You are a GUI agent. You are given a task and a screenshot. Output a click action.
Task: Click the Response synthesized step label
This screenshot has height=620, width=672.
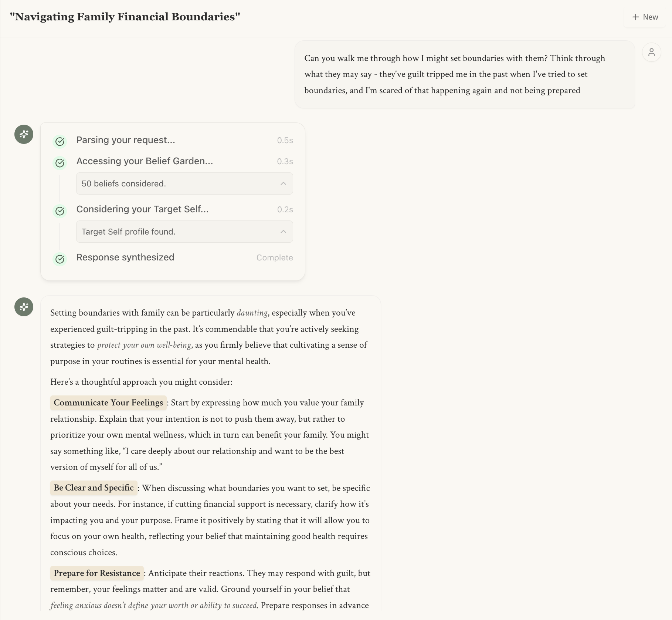pyautogui.click(x=125, y=257)
